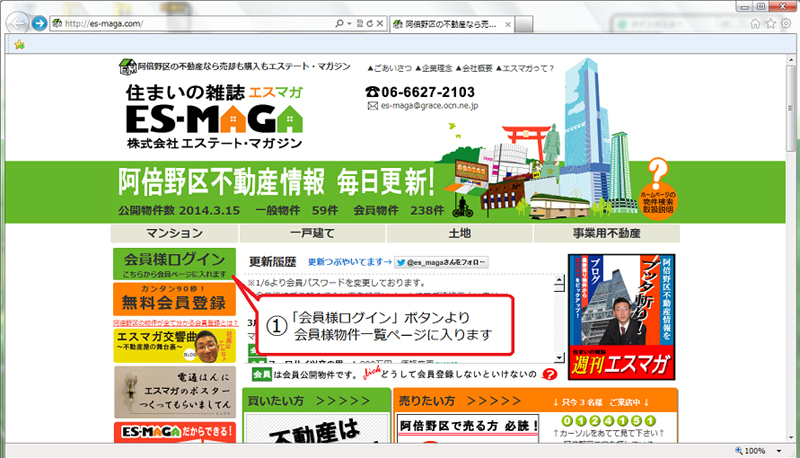Click the 会員様ログイン button
This screenshot has width=800, height=458.
(174, 263)
